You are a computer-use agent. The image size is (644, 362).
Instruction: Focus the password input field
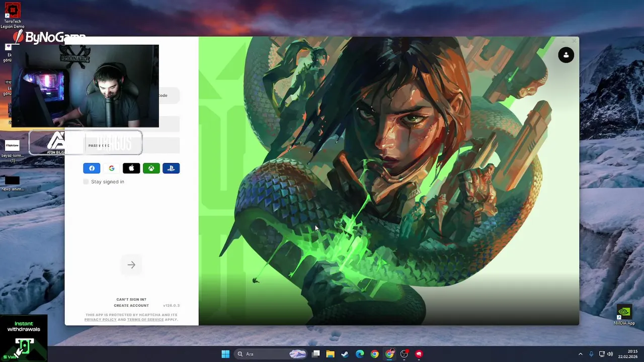131,145
